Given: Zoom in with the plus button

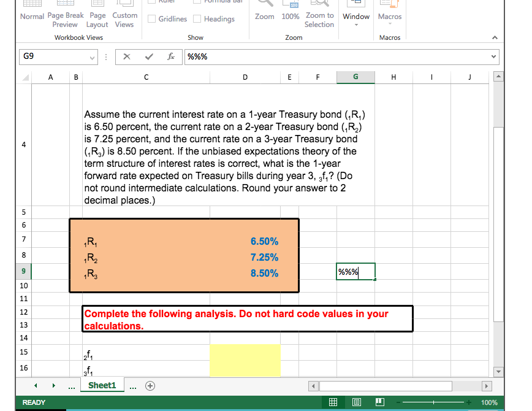Looking at the screenshot, I should click(469, 402).
